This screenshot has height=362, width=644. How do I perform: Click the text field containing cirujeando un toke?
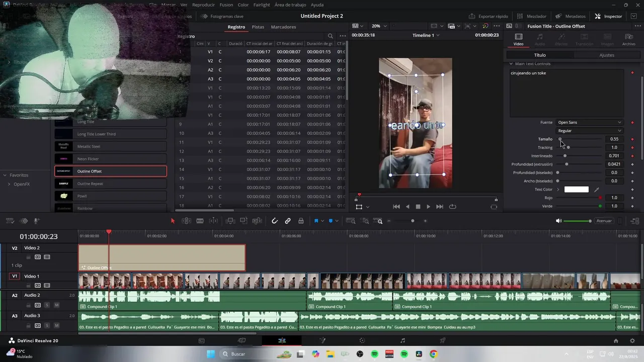pos(567,93)
